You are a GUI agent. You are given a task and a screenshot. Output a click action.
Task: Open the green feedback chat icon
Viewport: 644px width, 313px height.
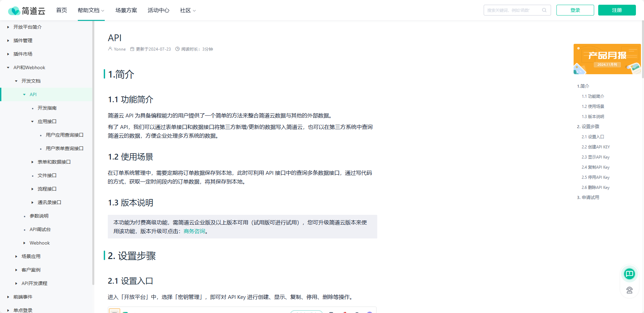click(629, 274)
